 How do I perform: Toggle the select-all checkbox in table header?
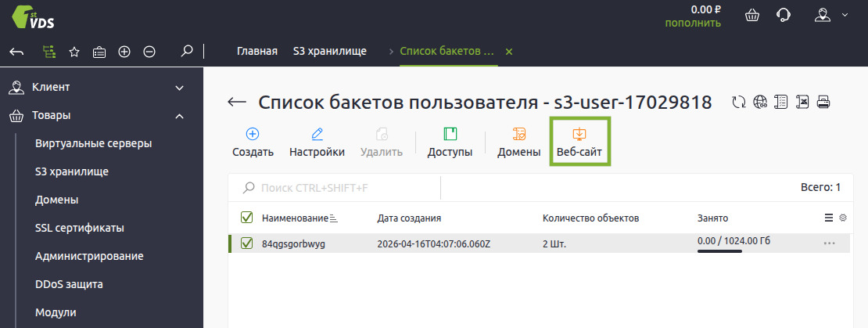[247, 218]
